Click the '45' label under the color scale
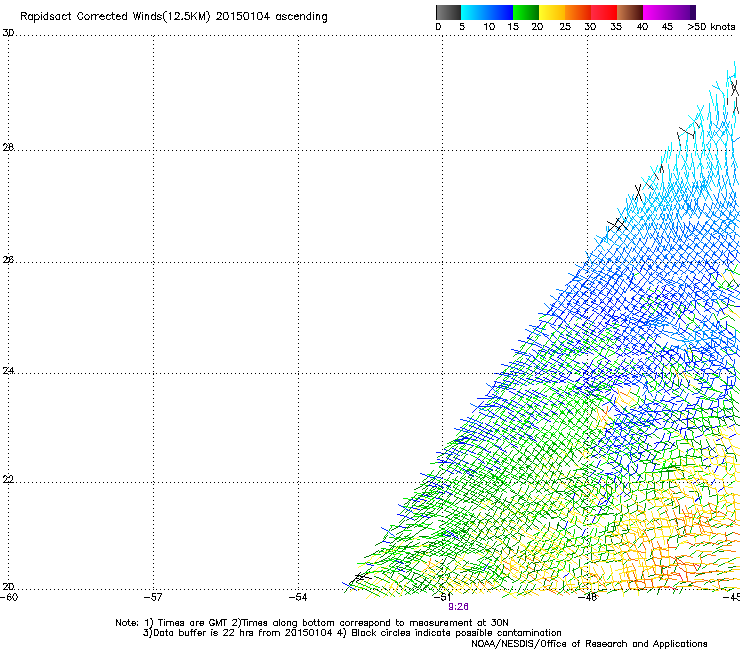This screenshot has width=740, height=650. coord(667,27)
